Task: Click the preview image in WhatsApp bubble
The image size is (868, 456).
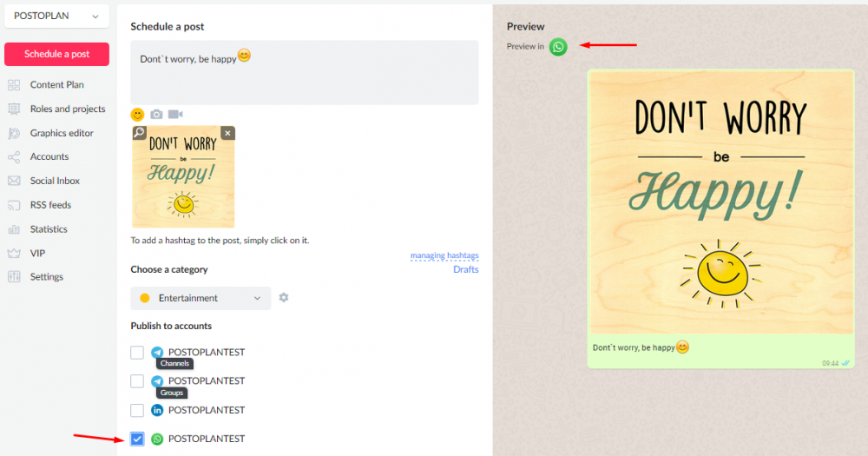Action: (x=720, y=202)
